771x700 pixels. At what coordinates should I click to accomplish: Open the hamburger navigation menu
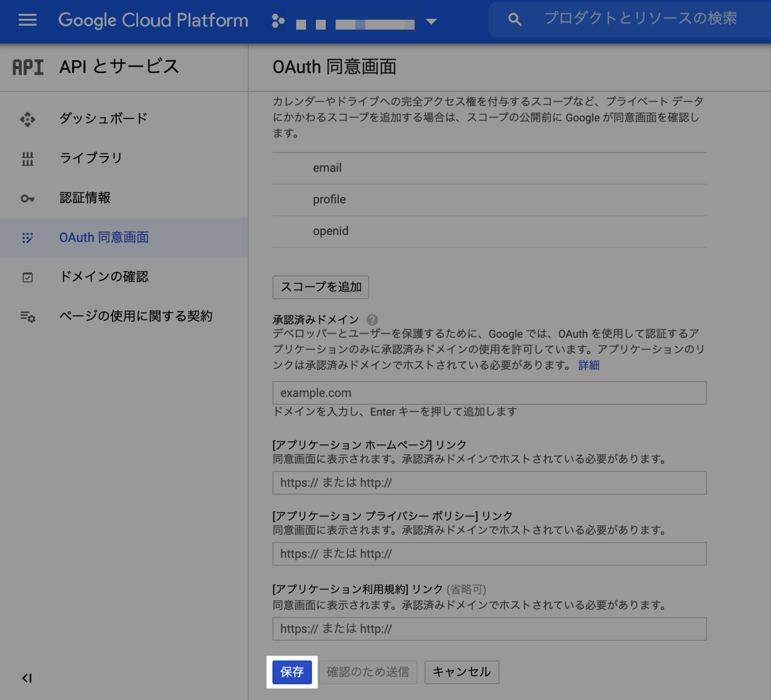point(27,20)
